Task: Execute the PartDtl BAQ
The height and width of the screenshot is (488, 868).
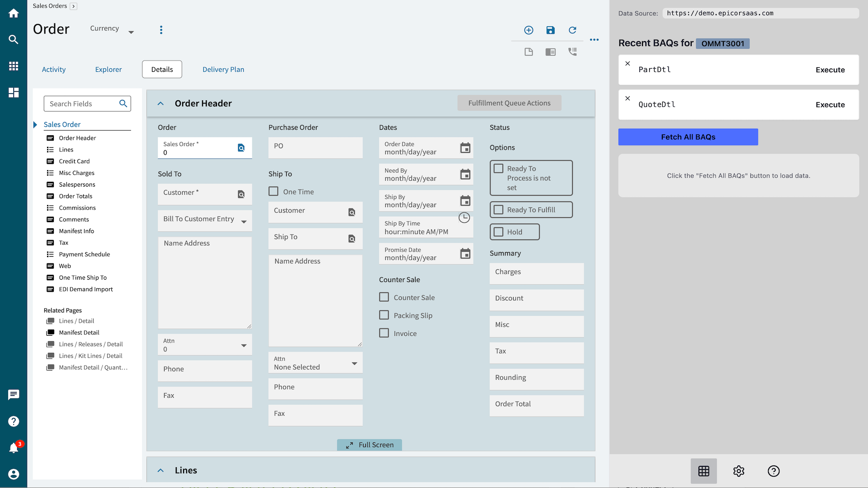Action: [x=830, y=70]
